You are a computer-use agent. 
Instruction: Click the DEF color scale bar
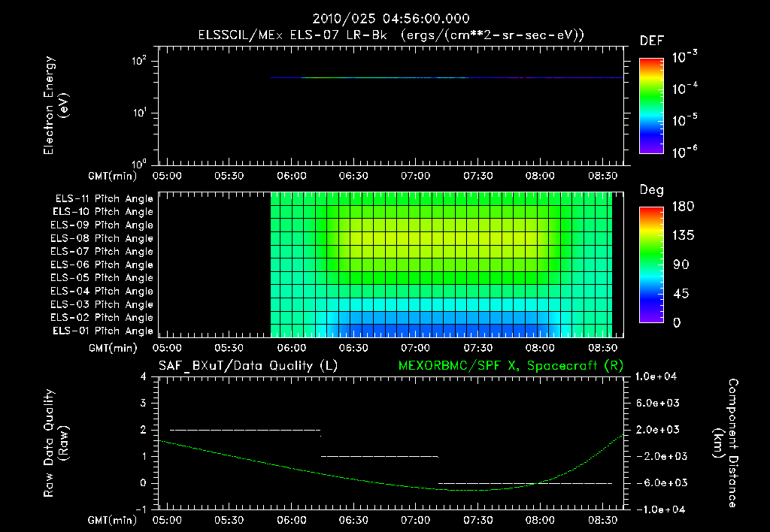(651, 106)
